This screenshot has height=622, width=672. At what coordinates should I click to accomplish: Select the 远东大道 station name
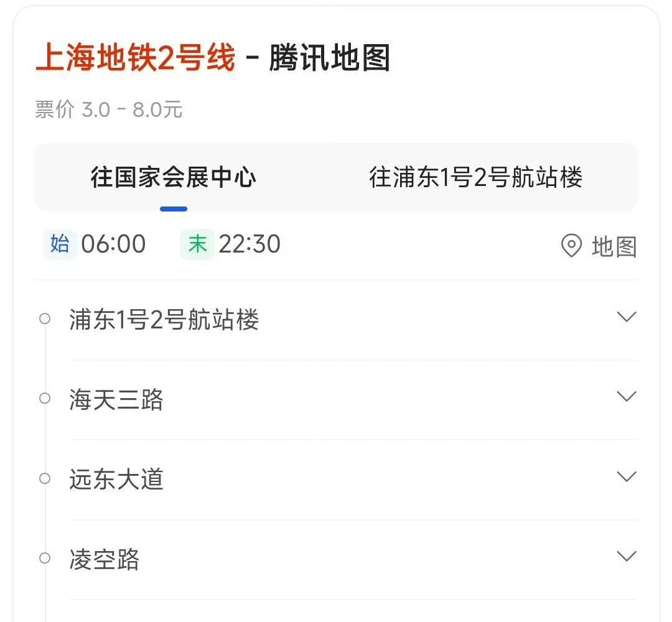pyautogui.click(x=116, y=479)
